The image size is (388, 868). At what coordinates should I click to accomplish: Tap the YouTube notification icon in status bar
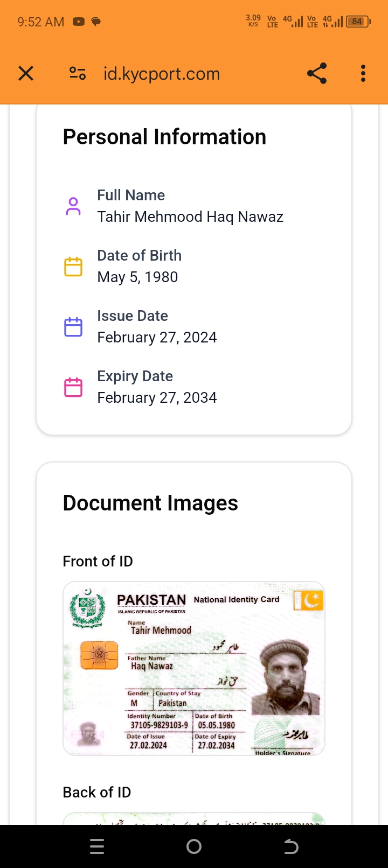[79, 22]
